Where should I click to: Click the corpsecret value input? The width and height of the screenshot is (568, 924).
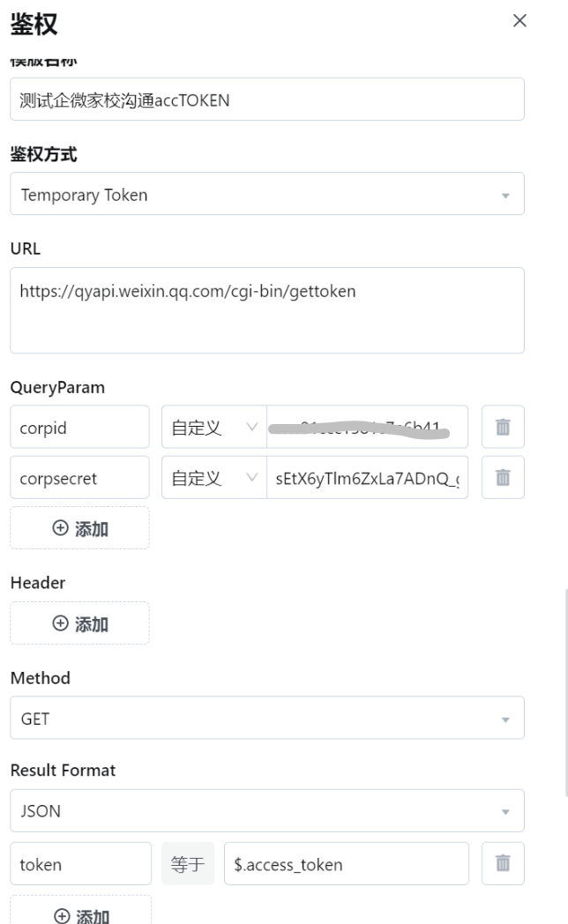368,477
